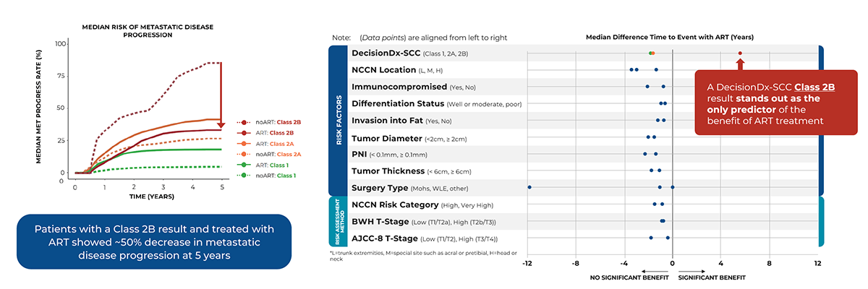868x289 pixels.
Task: Select the ART: Class 2A legend entry
Action: 272,144
